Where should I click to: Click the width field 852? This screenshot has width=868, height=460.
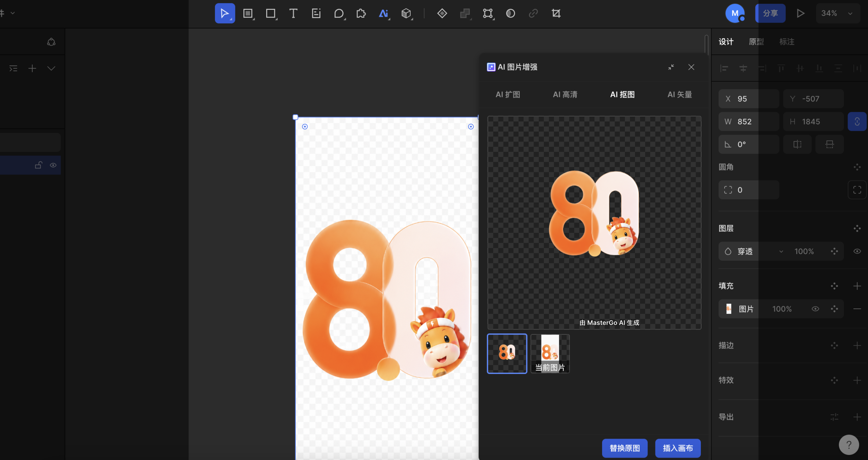749,121
